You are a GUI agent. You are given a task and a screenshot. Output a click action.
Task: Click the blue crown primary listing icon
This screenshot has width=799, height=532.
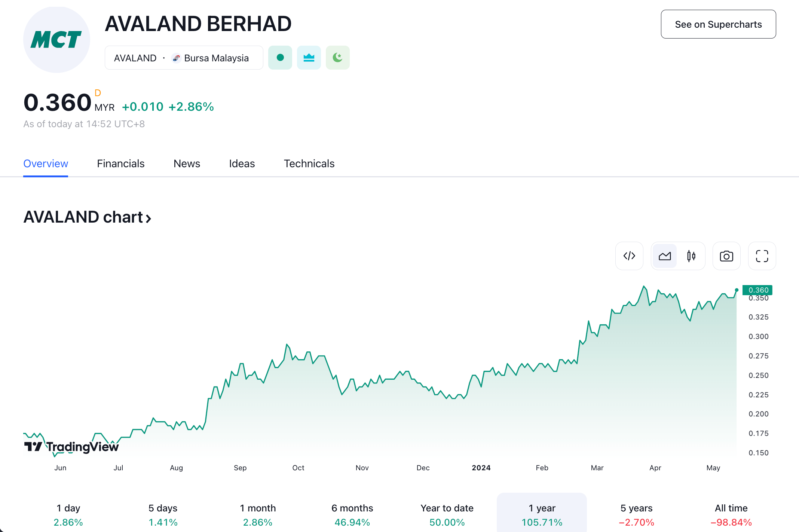pyautogui.click(x=309, y=58)
